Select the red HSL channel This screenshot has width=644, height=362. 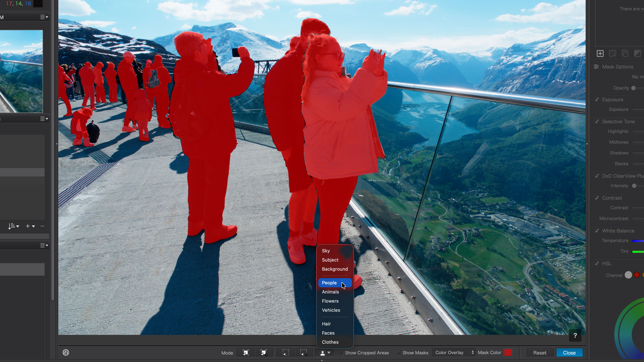(x=637, y=275)
